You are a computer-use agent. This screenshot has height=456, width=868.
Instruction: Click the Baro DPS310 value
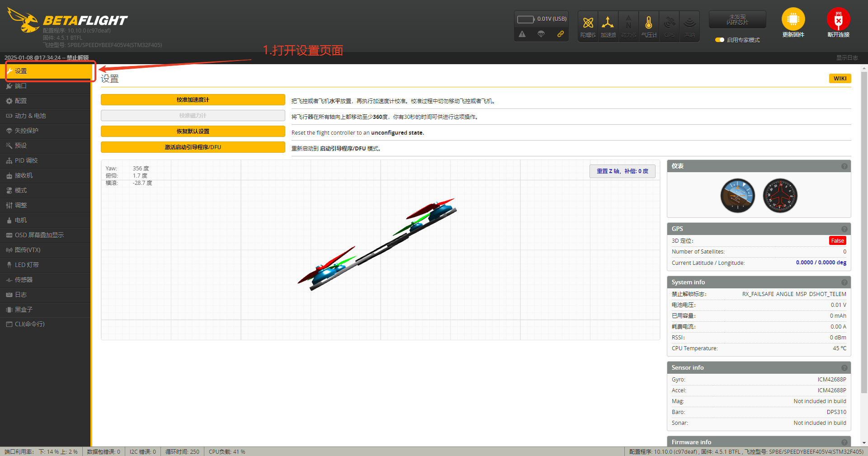pos(836,412)
